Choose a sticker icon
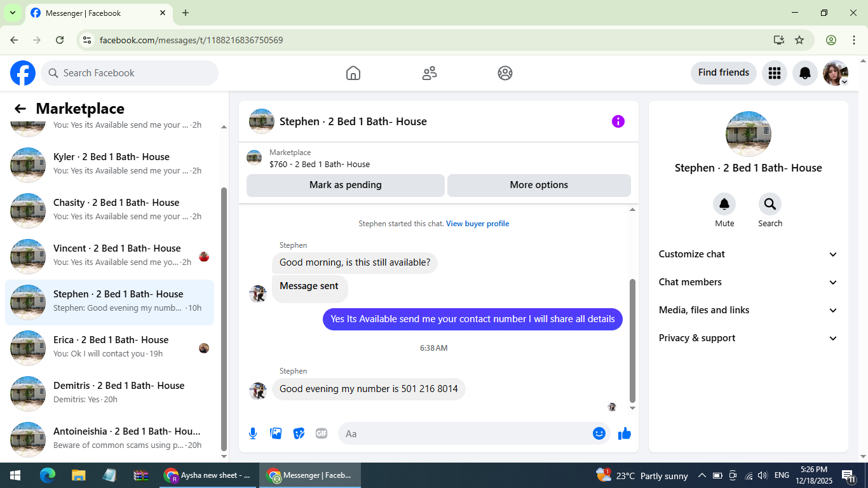 point(299,433)
